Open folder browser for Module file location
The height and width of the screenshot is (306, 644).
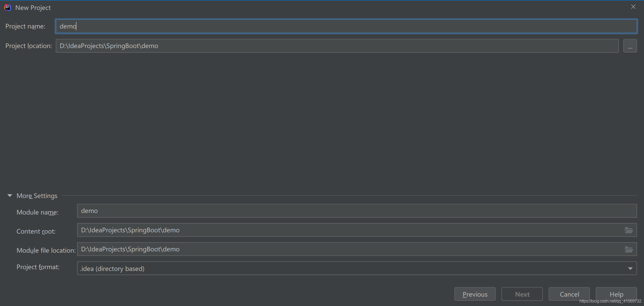tap(629, 249)
